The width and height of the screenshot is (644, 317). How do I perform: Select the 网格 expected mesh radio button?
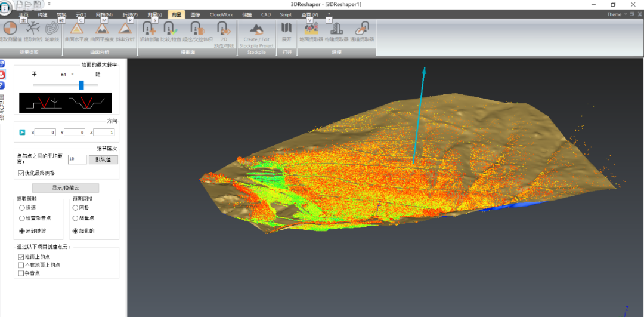(x=75, y=208)
